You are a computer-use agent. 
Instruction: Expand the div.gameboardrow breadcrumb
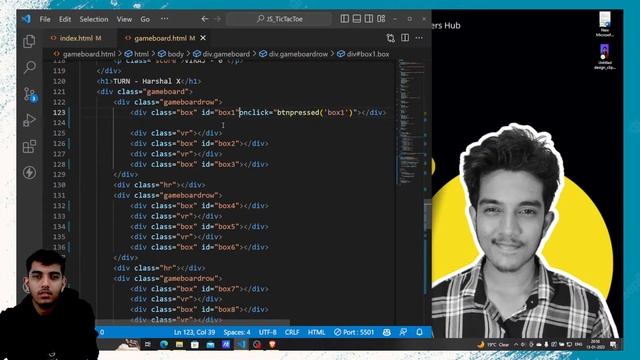click(293, 54)
